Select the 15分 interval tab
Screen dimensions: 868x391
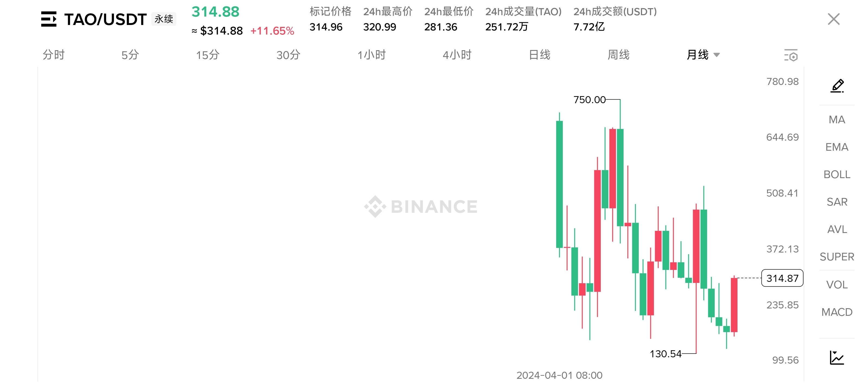[x=208, y=55]
